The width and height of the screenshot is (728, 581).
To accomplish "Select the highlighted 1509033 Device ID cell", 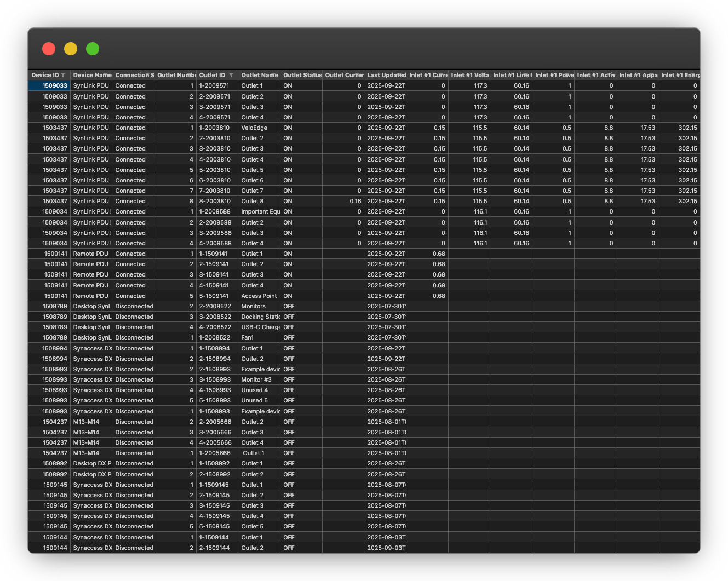I will coord(49,85).
